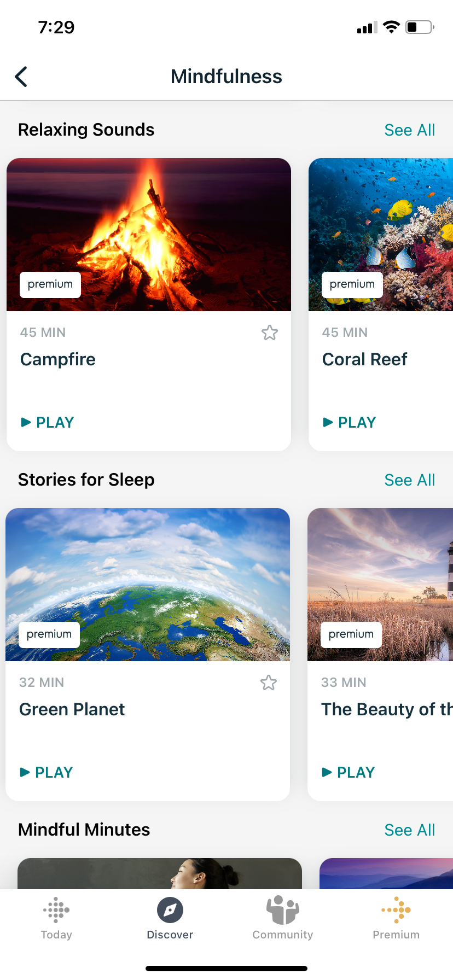Start playing Coral Reef
The width and height of the screenshot is (453, 980).
349,422
